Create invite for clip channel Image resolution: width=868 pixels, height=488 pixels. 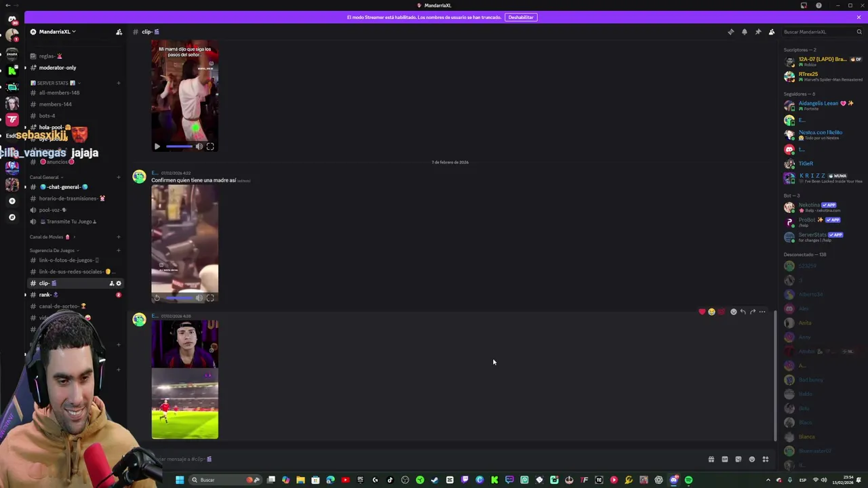(111, 283)
